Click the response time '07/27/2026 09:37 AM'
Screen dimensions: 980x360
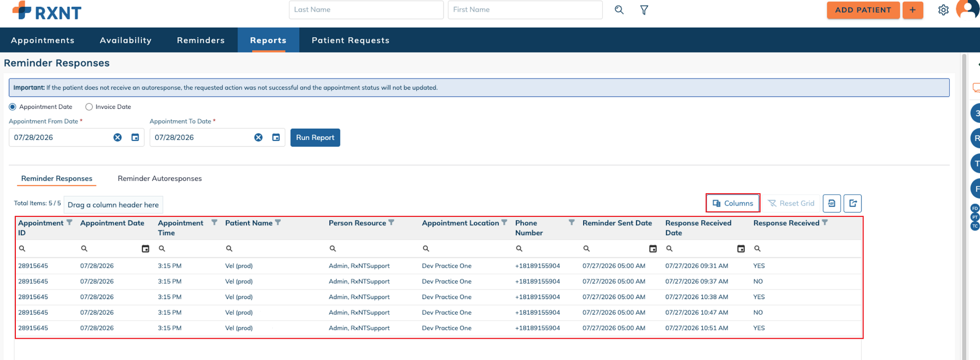click(697, 281)
